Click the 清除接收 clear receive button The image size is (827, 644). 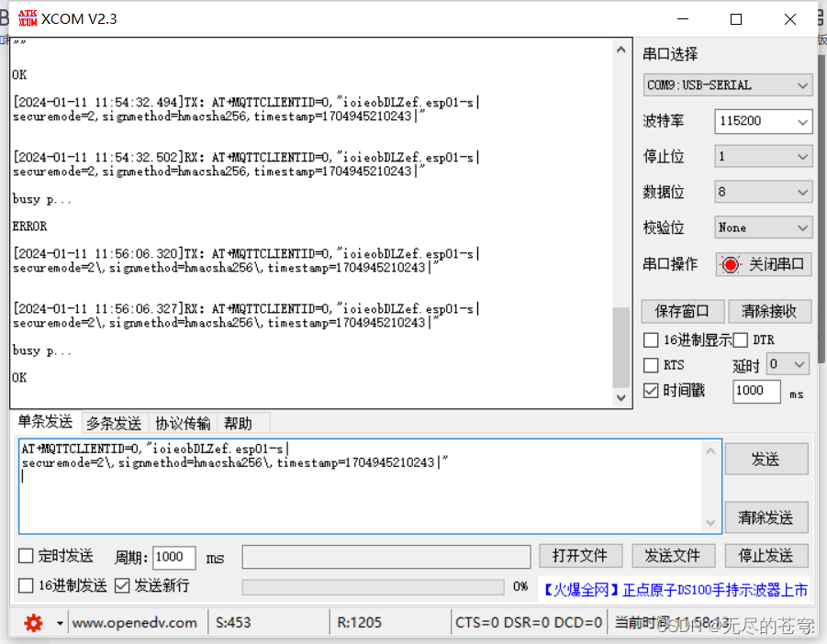(x=769, y=311)
